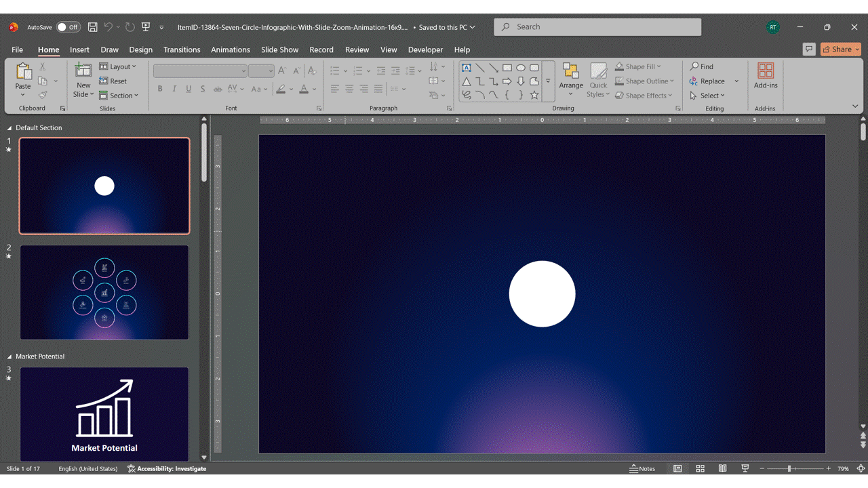Open the File menu
This screenshot has width=868, height=488.
click(17, 49)
